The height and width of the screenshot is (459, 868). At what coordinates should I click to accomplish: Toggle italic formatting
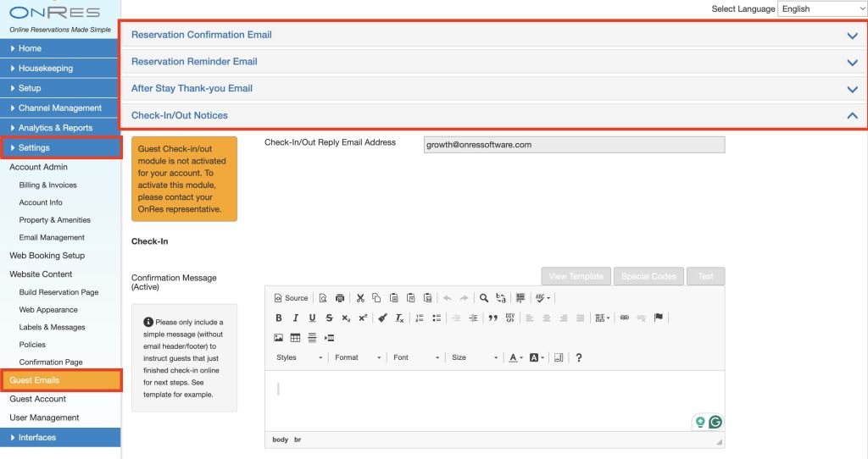(296, 318)
